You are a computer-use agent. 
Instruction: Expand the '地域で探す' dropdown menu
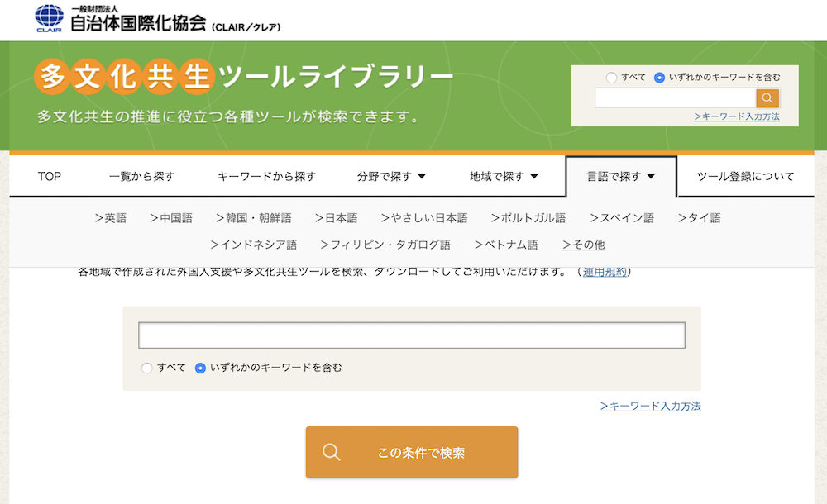[x=504, y=176]
